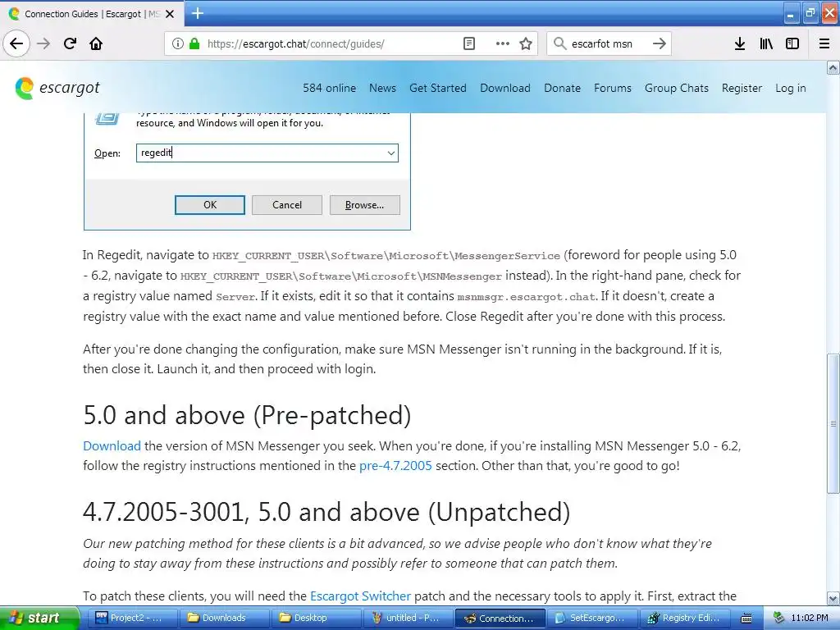Viewport: 840px width, 630px height.
Task: Click the escargot logo
Action: (x=57, y=88)
